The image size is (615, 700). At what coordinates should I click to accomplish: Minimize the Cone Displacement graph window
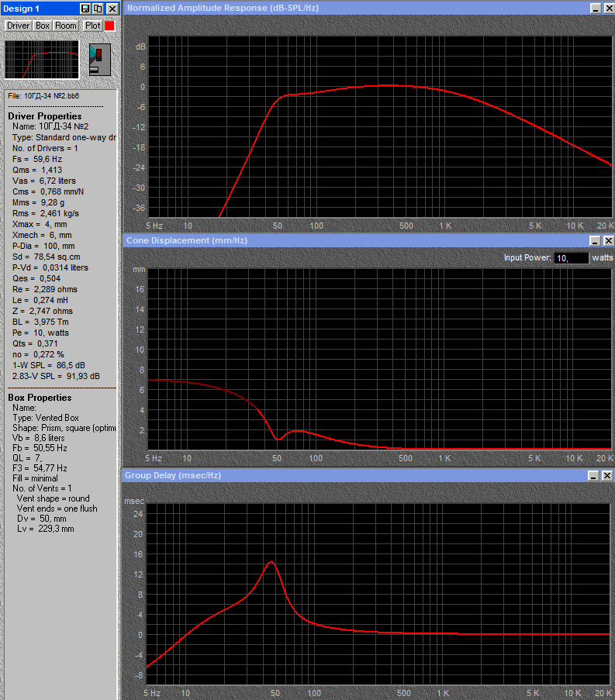595,241
